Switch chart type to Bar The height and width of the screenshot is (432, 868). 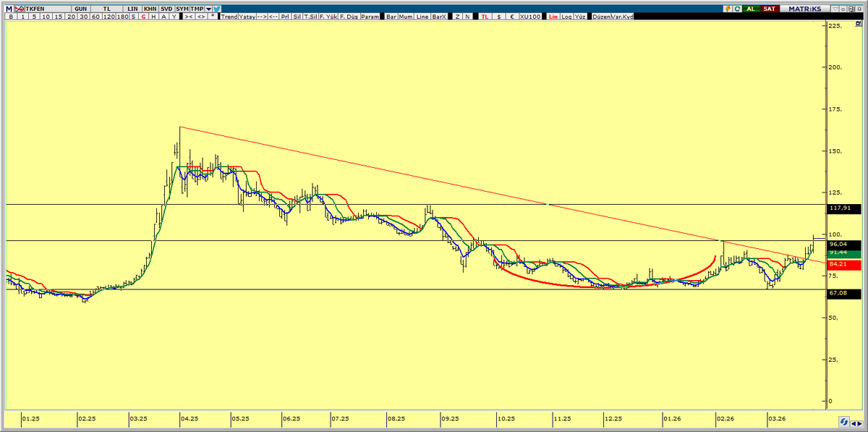pos(391,16)
